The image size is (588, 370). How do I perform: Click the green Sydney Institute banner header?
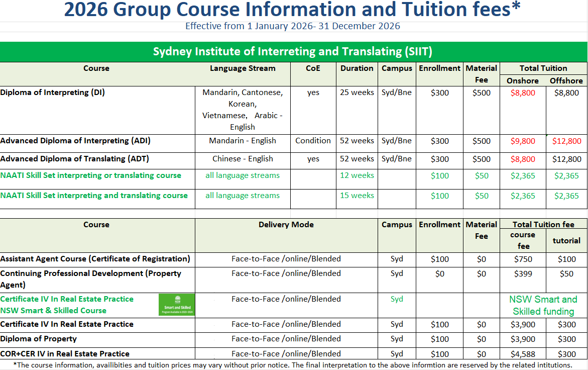point(293,52)
